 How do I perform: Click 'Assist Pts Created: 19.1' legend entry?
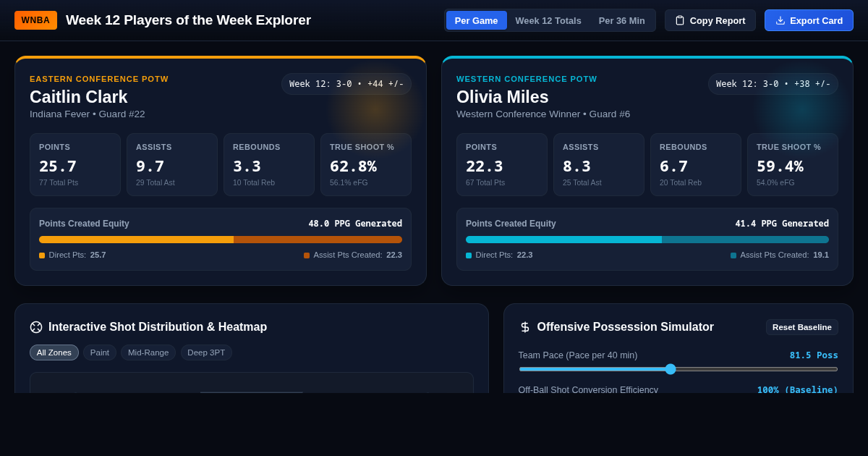780,255
